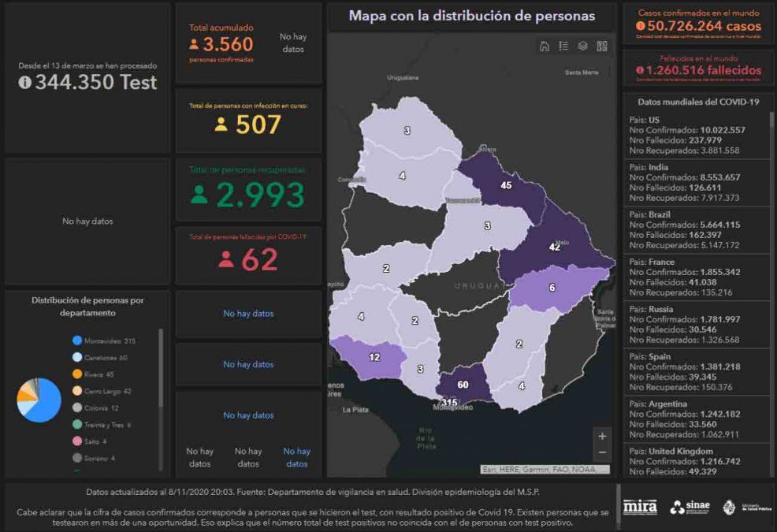777x532 pixels.
Task: Click the map Home default extent icon
Action: [x=544, y=47]
